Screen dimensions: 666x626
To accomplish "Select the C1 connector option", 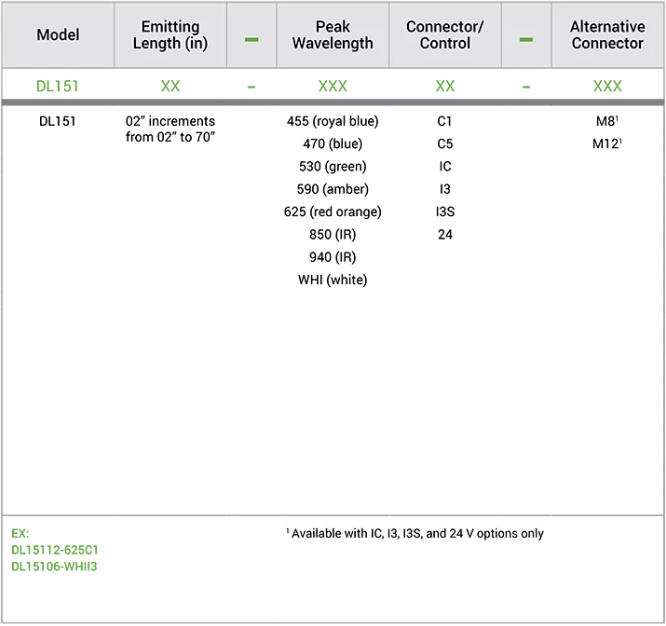I will [445, 122].
